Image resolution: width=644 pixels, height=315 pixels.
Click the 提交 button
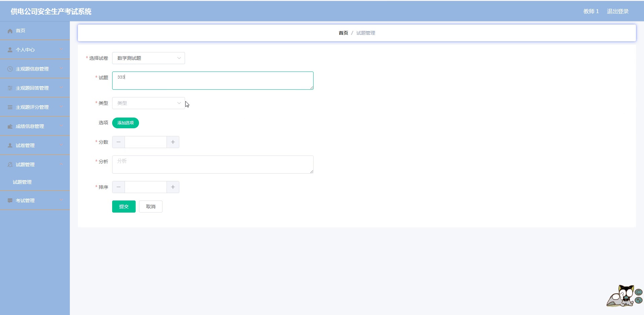click(x=124, y=207)
